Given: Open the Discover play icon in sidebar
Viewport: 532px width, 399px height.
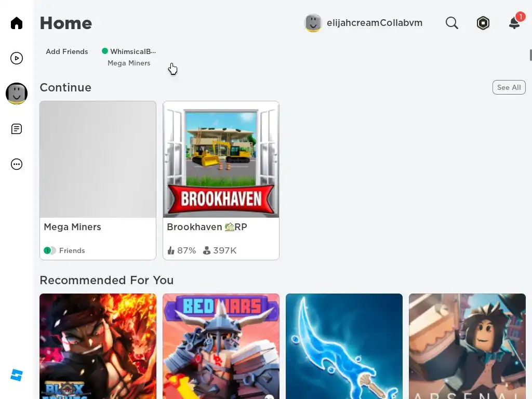Looking at the screenshot, I should point(16,58).
